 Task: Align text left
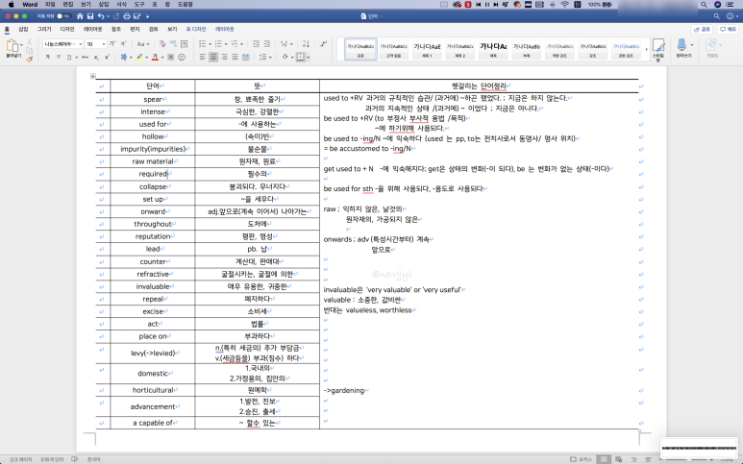[x=203, y=57]
